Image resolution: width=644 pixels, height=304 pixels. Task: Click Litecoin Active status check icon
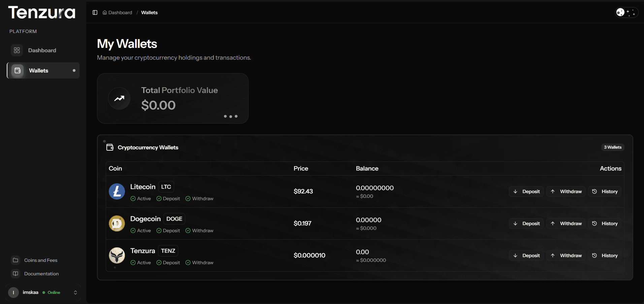133,199
